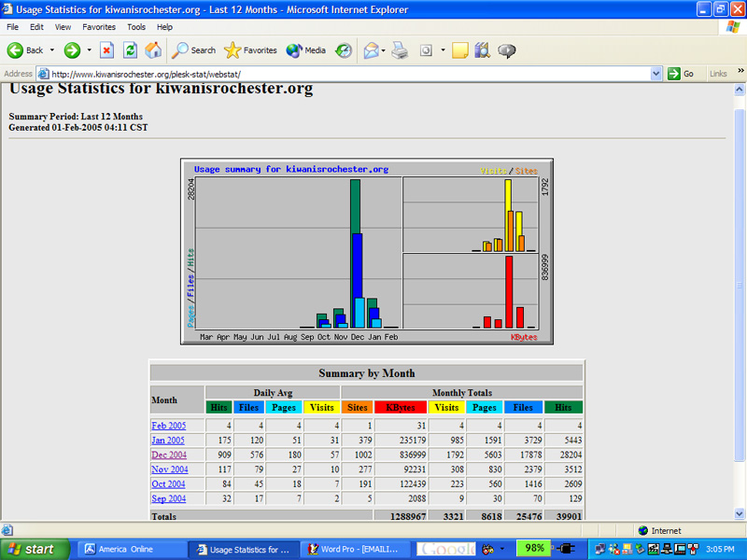
Task: Open the Favorites pane with the star button
Action: [250, 50]
